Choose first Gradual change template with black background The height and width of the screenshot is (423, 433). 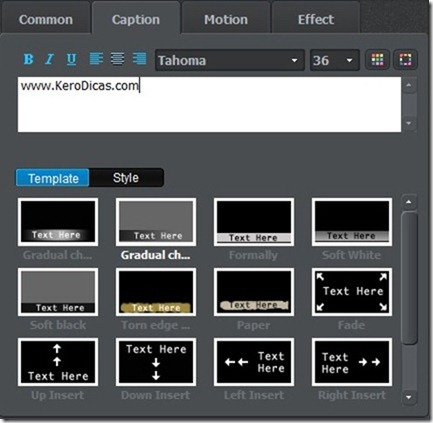point(58,222)
